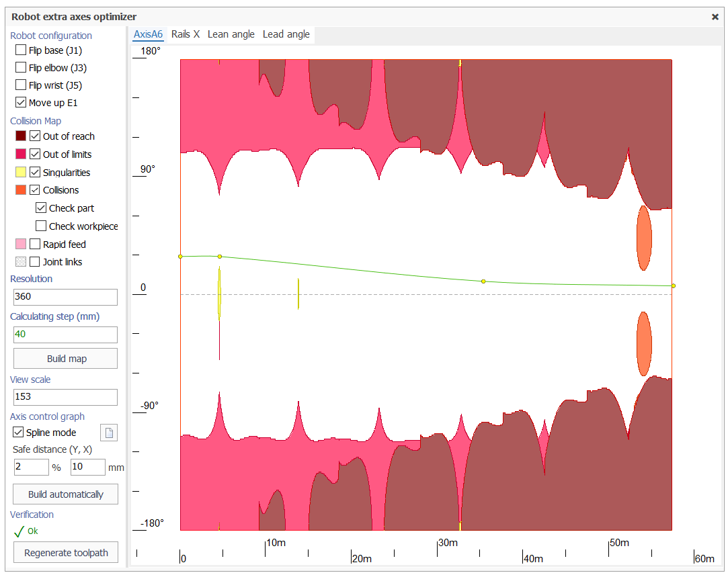Click the Out of reach dark red swatch
Image resolution: width=728 pixels, height=575 pixels.
click(21, 136)
